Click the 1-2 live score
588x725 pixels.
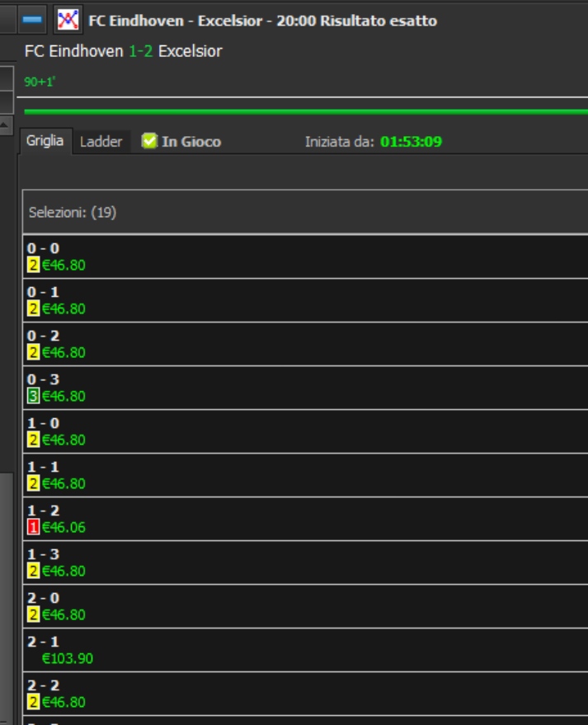click(140, 51)
